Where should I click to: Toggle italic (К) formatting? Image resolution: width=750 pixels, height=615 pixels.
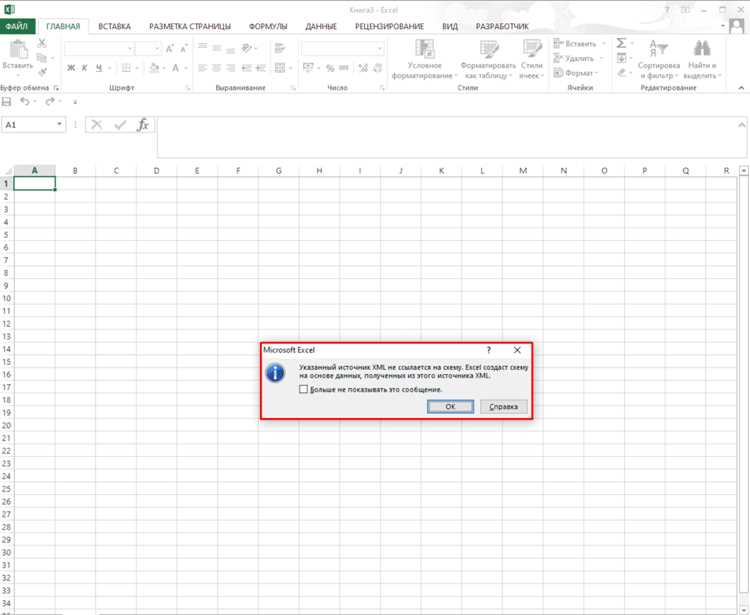[x=84, y=68]
